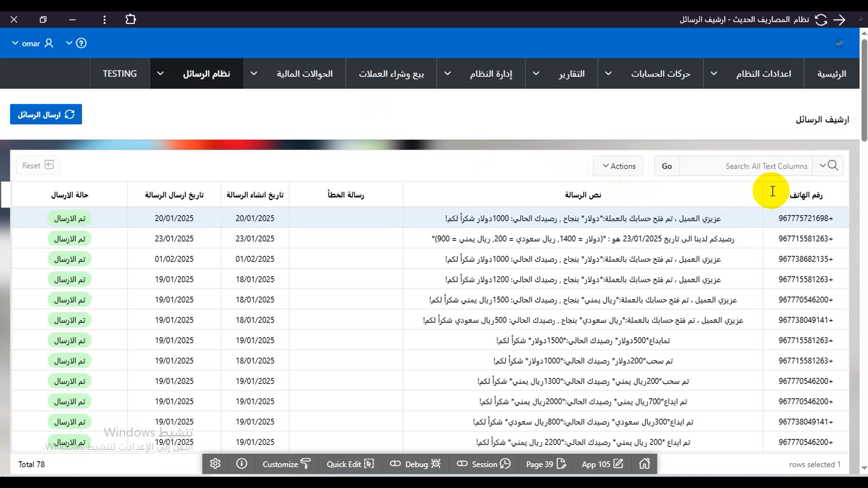Open Session options in developer toolbar
868x488 pixels.
pyautogui.click(x=484, y=464)
